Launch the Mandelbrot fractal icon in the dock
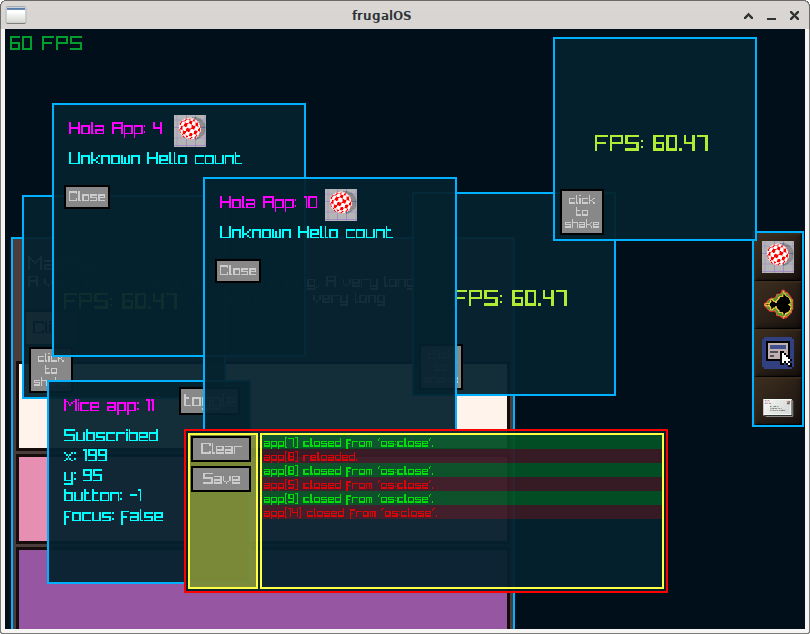The image size is (810, 634). click(778, 304)
